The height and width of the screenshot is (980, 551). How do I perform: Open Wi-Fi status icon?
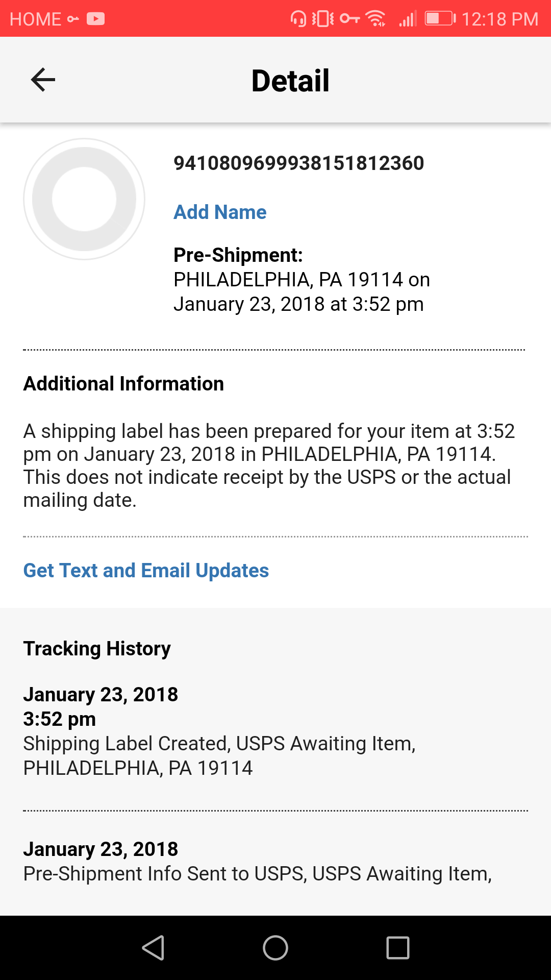376,19
